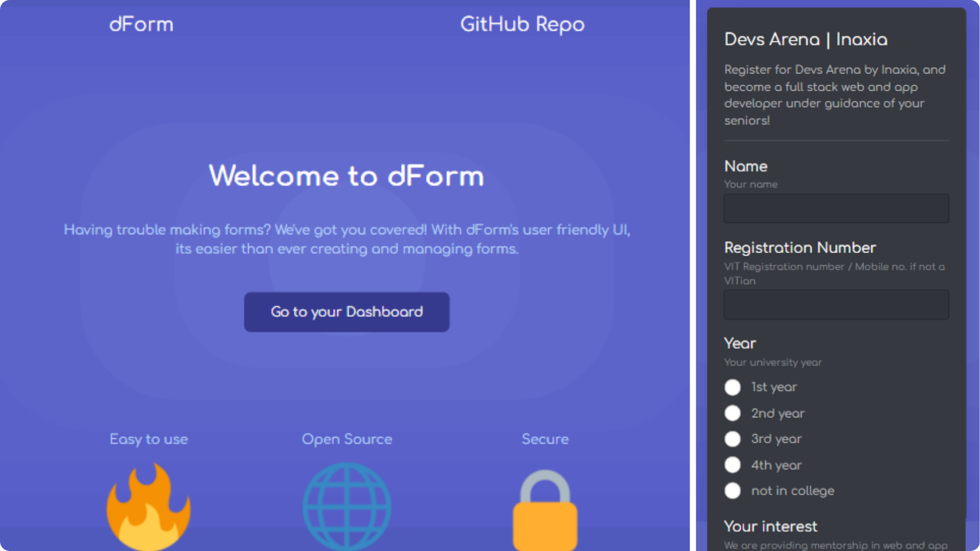Click the Secure feature heading
The width and height of the screenshot is (980, 551).
click(x=545, y=439)
